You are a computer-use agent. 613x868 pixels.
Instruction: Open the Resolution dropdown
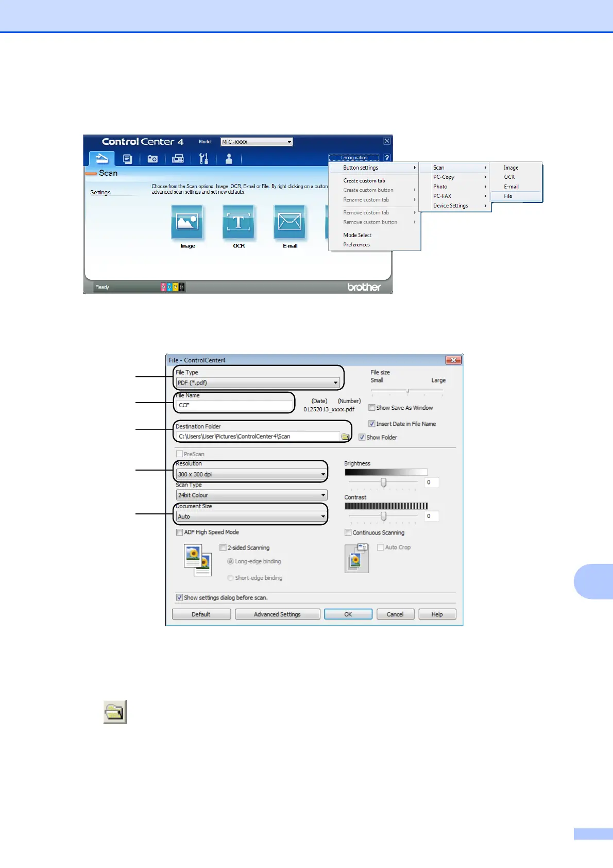click(251, 474)
